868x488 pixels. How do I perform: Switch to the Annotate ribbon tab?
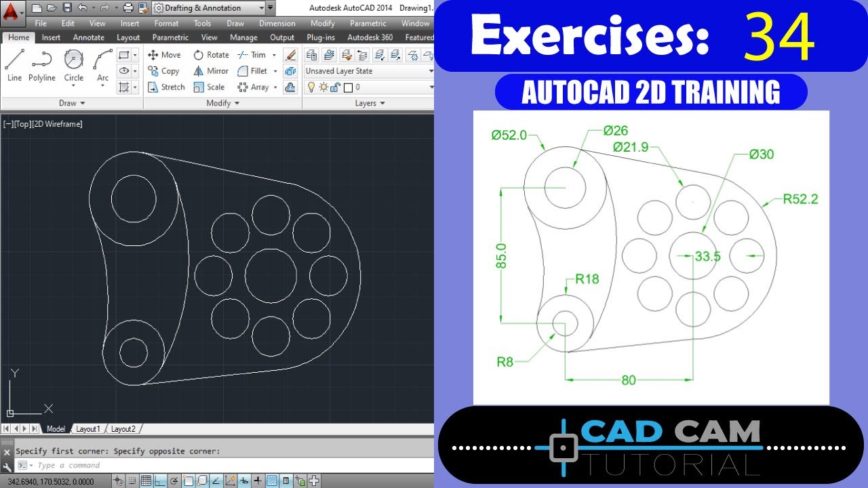[x=89, y=37]
